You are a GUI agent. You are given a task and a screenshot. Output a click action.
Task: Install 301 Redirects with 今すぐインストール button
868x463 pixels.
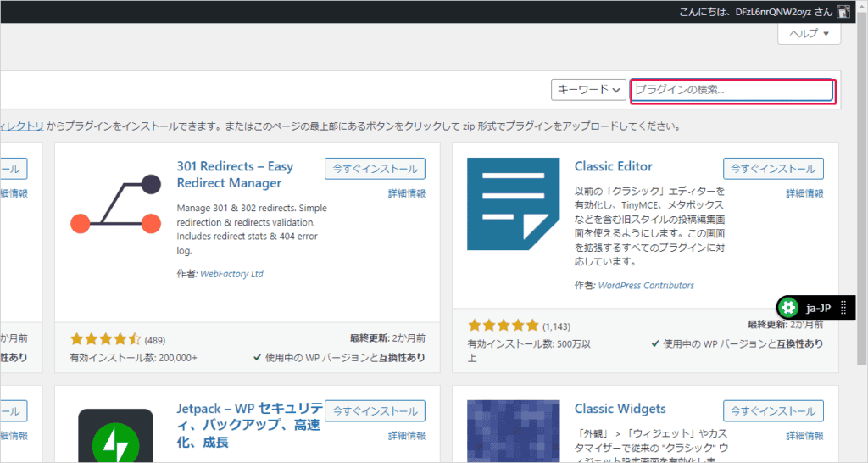pos(375,169)
